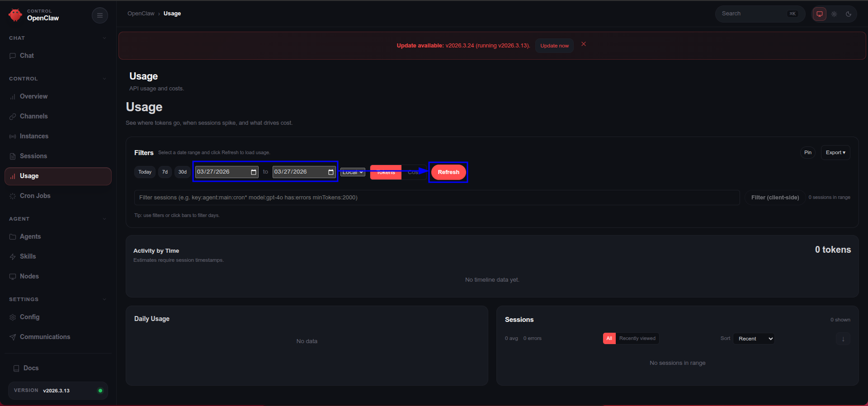This screenshot has width=868, height=406.
Task: Click the Update now button
Action: pyautogui.click(x=554, y=46)
